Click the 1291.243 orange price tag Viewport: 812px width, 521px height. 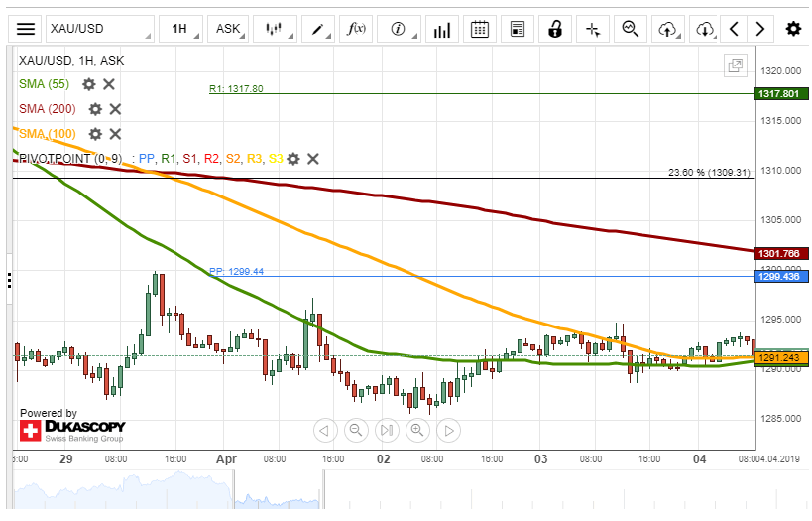click(x=781, y=357)
